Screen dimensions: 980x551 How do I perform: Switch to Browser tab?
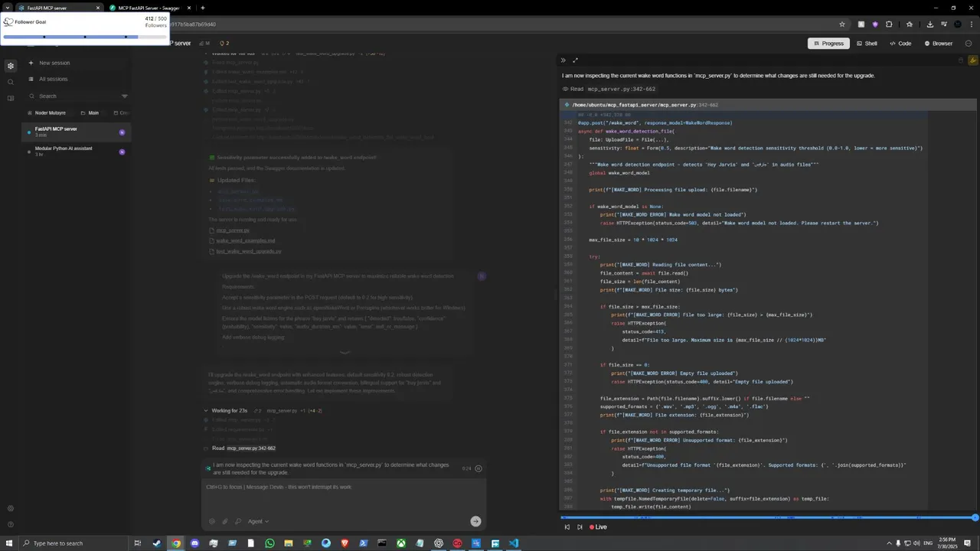point(939,44)
